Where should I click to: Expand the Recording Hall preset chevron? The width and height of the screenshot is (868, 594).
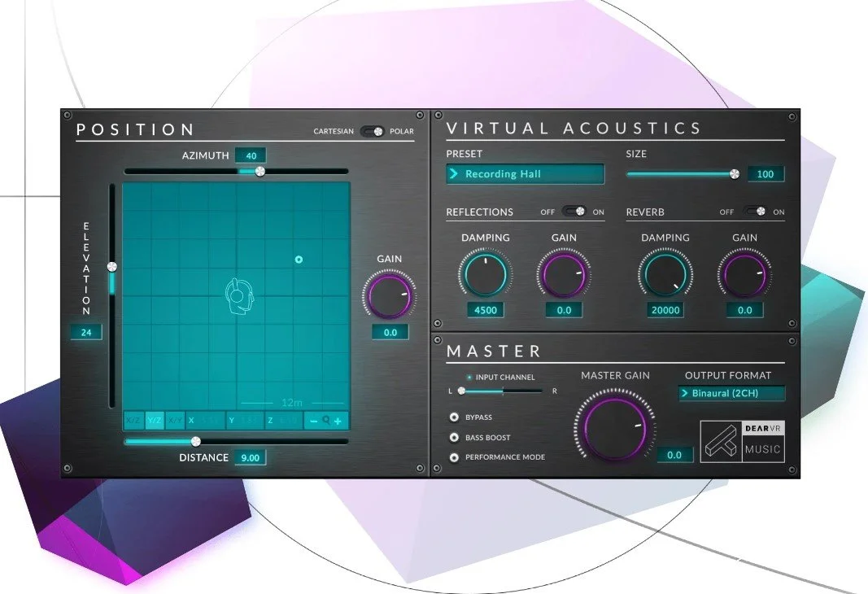456,173
